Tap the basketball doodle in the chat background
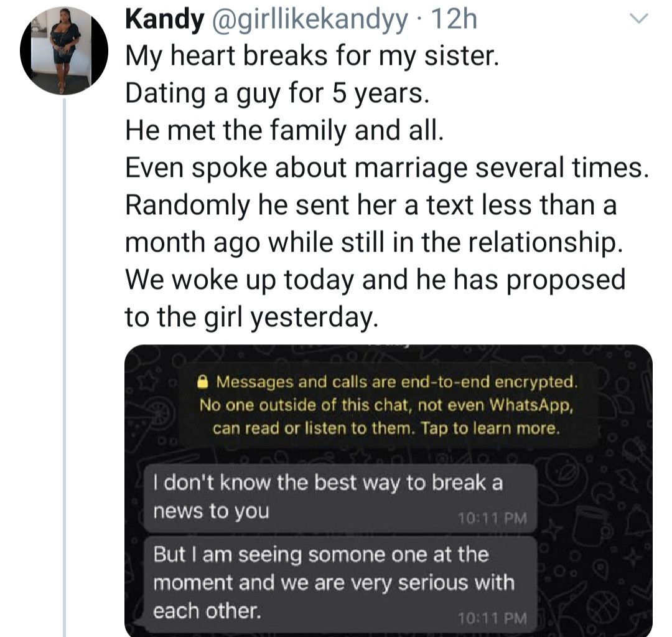 tap(603, 607)
